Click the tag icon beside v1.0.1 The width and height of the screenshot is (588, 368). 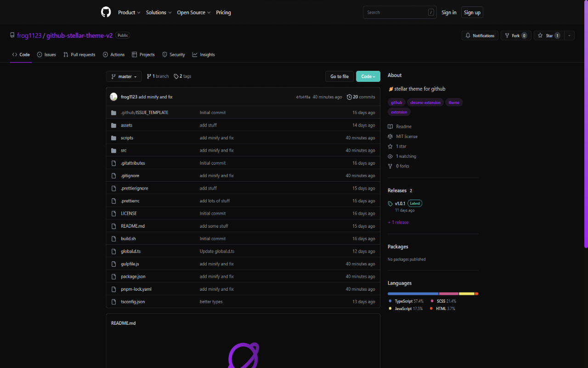(390, 203)
